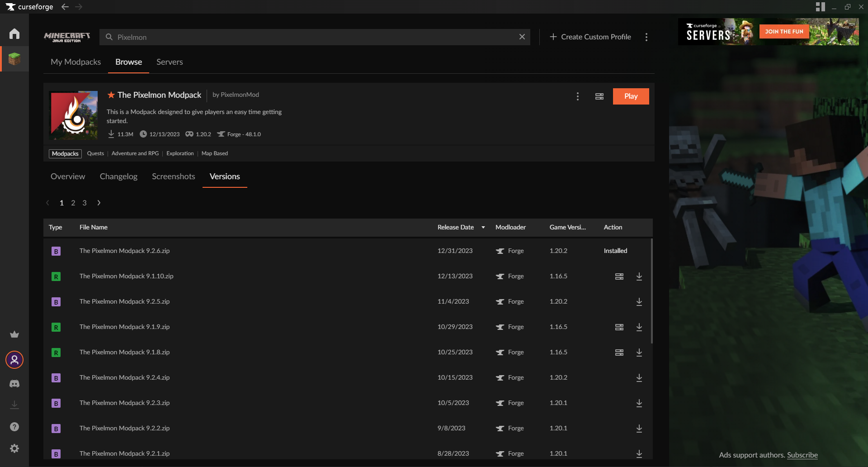This screenshot has width=868, height=467.
Task: Go to next versions page chevron
Action: [x=99, y=203]
